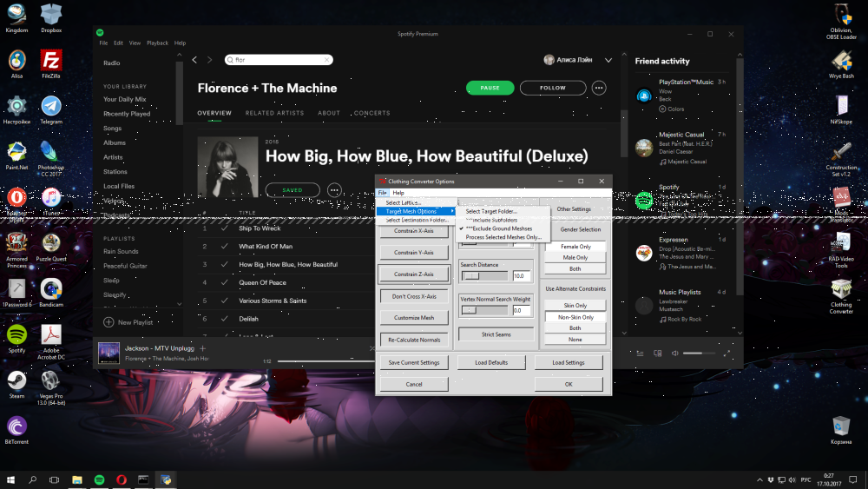The image size is (868, 489).
Task: Show hidden system tray icons
Action: coord(759,479)
